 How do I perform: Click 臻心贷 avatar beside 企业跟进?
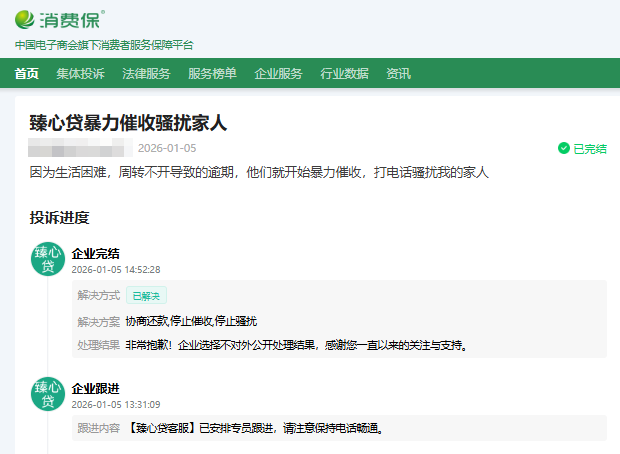[48, 395]
